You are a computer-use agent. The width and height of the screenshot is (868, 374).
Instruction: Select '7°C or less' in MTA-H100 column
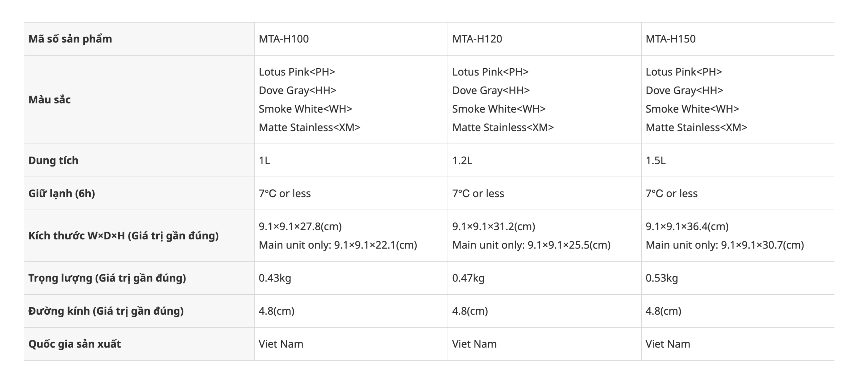(284, 193)
